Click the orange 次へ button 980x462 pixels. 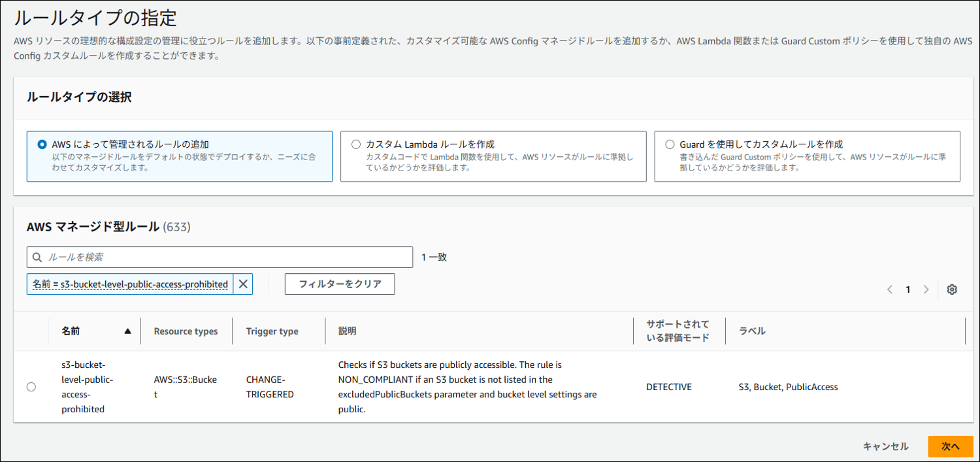(x=950, y=446)
